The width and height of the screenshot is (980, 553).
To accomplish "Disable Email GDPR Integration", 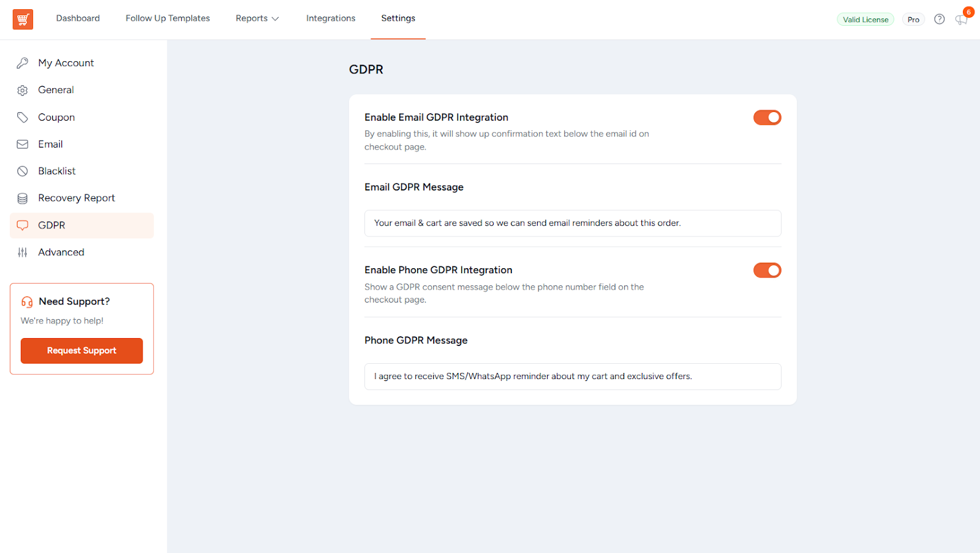I will point(767,117).
